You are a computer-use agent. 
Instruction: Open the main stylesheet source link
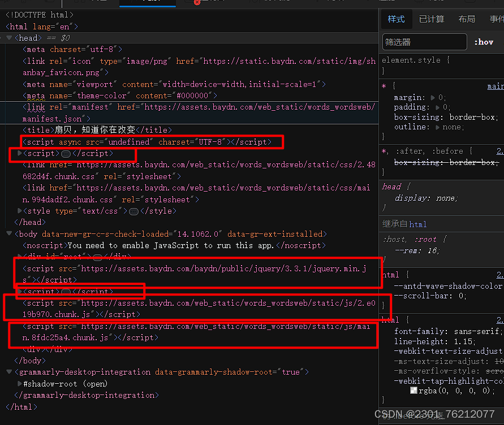496,86
